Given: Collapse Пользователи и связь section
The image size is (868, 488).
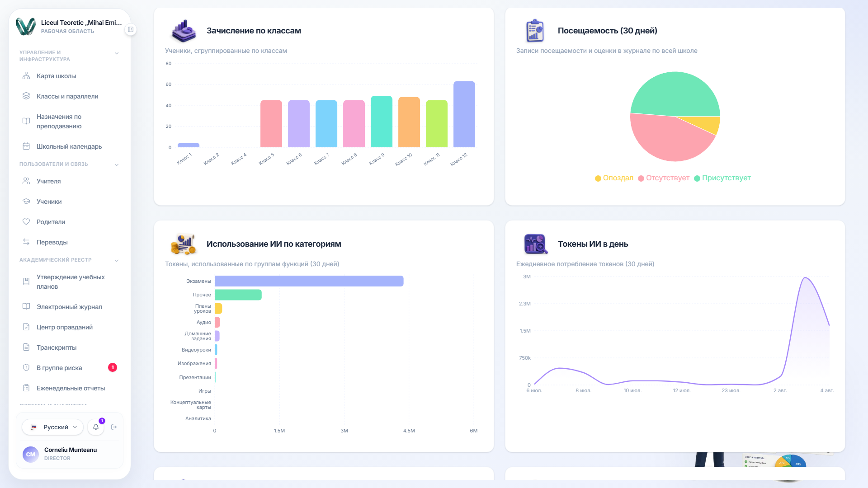Looking at the screenshot, I should coord(117,165).
